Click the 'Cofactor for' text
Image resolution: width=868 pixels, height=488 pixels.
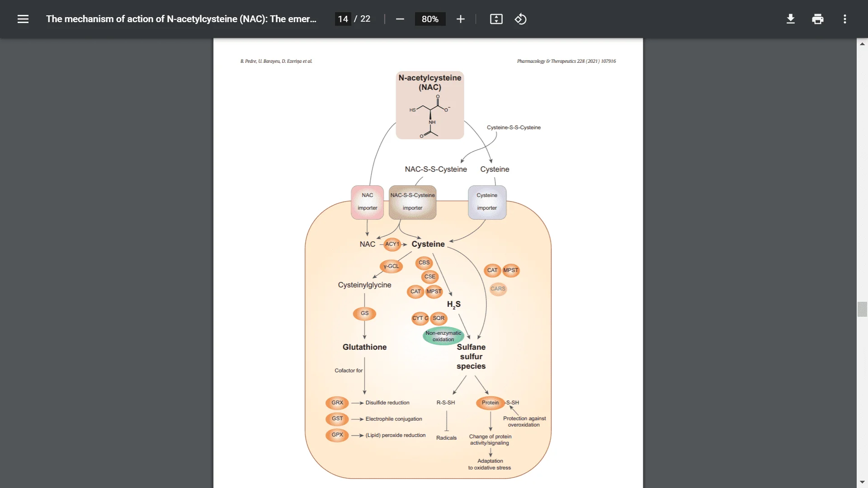click(349, 371)
